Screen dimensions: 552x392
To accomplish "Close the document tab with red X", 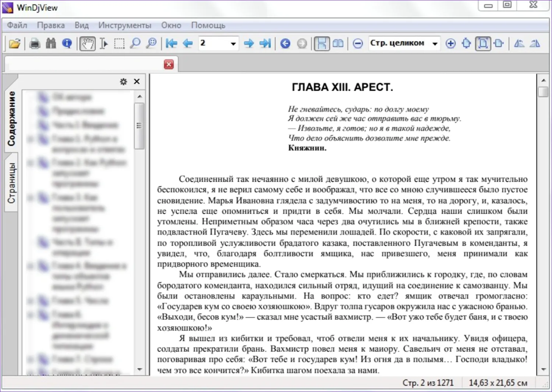I will coord(169,64).
